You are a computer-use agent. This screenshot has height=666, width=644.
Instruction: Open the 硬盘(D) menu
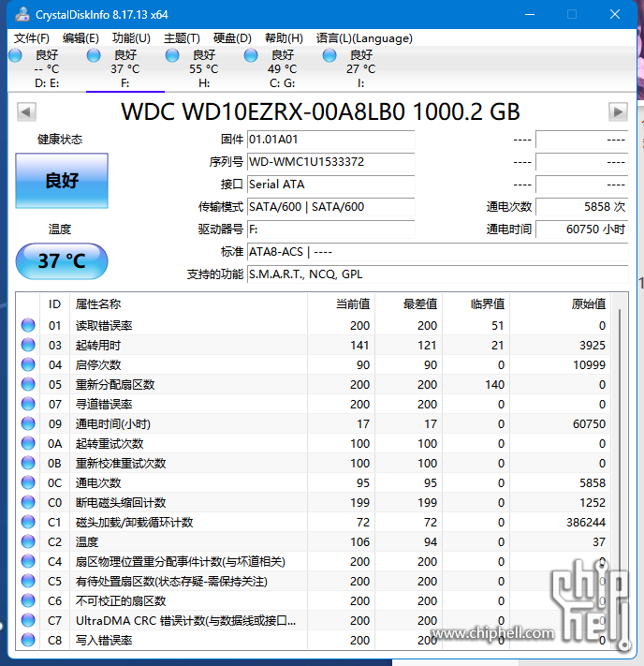click(x=232, y=38)
